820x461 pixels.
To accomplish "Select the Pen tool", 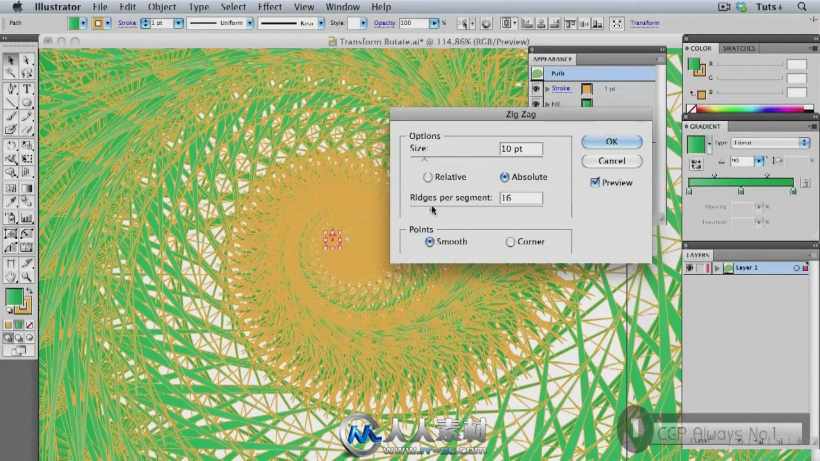I will [x=10, y=89].
